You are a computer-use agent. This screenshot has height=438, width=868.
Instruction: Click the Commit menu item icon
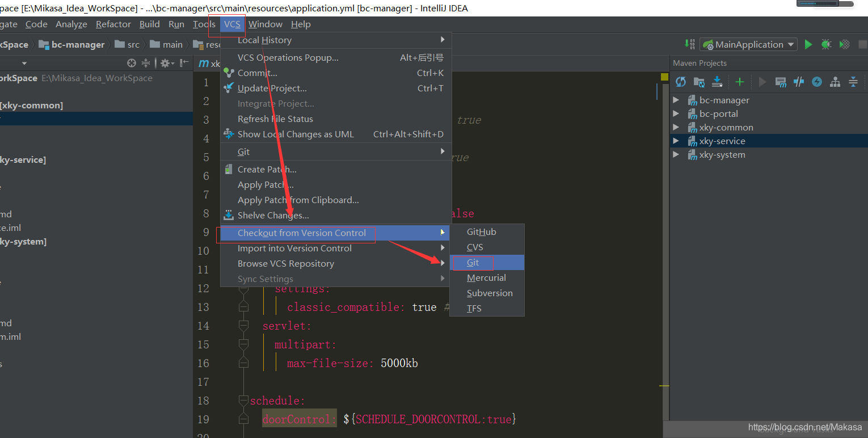pyautogui.click(x=229, y=73)
